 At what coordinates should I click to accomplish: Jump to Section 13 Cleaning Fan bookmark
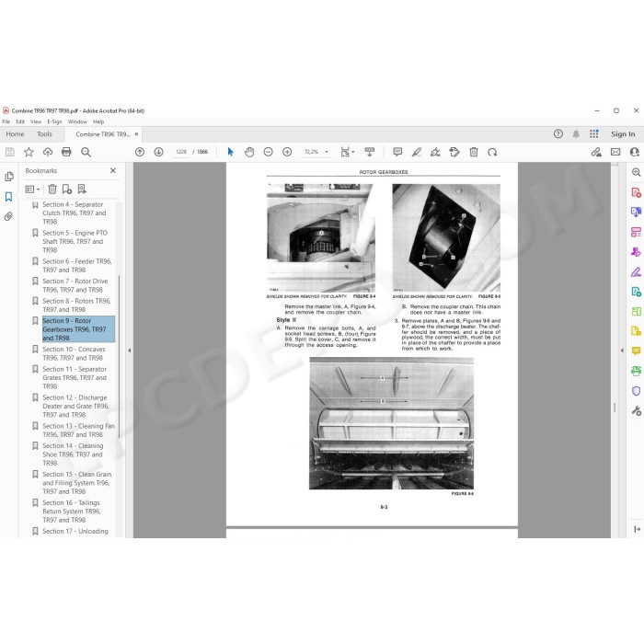click(78, 430)
